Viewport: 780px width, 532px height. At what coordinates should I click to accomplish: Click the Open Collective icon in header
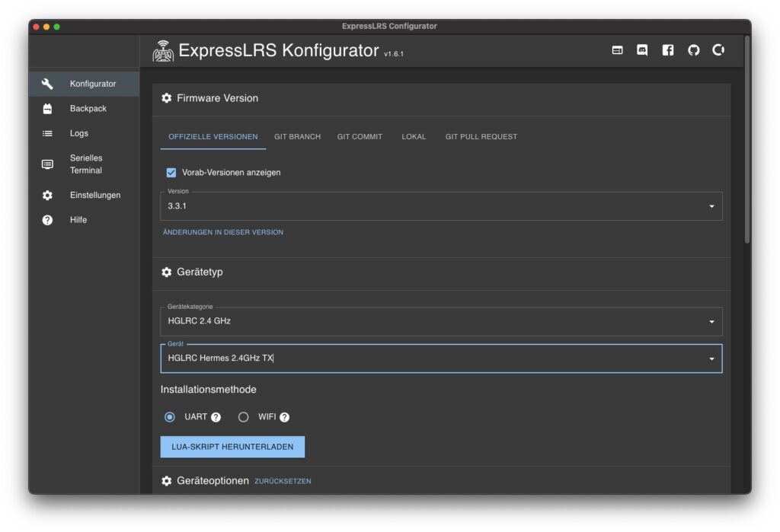pyautogui.click(x=718, y=50)
